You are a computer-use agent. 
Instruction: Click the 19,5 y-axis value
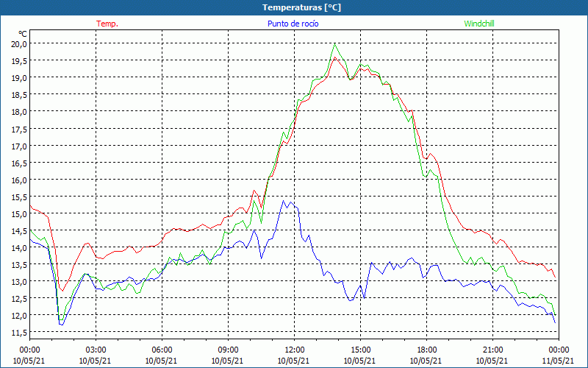pos(20,61)
